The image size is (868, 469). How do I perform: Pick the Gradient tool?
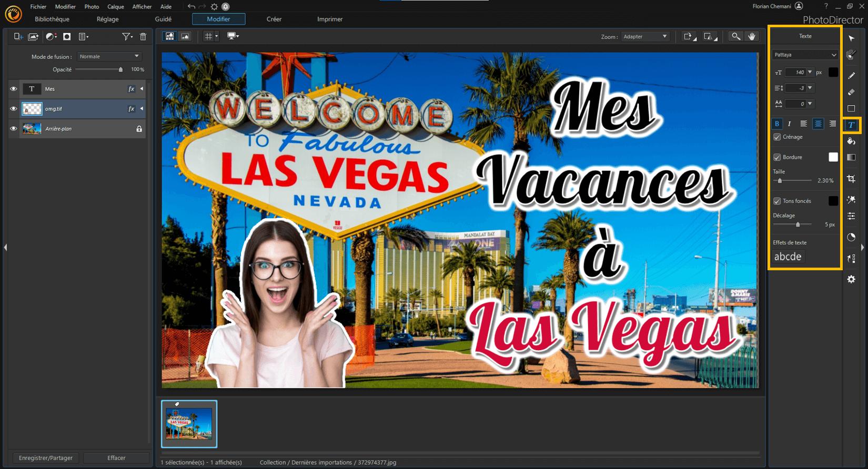coord(851,157)
